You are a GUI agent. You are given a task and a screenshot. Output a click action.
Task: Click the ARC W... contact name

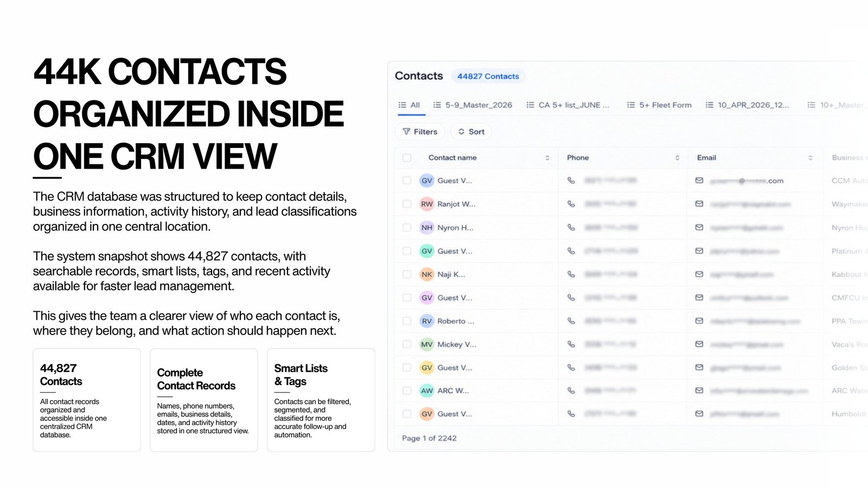pos(453,390)
